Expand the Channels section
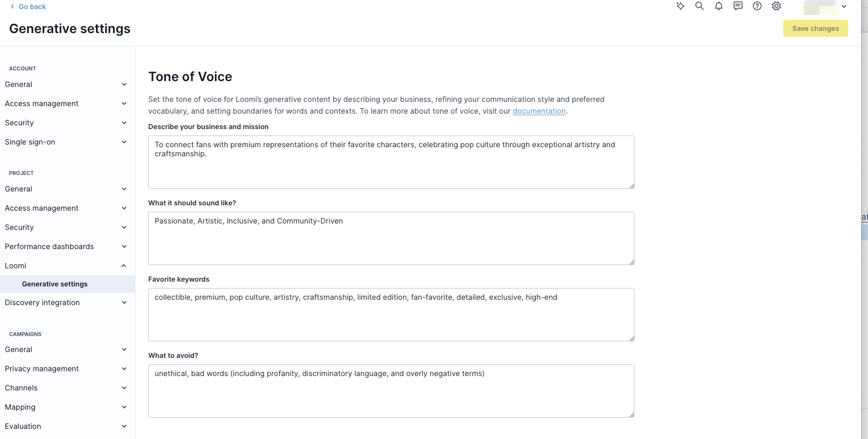The image size is (868, 439). [124, 388]
